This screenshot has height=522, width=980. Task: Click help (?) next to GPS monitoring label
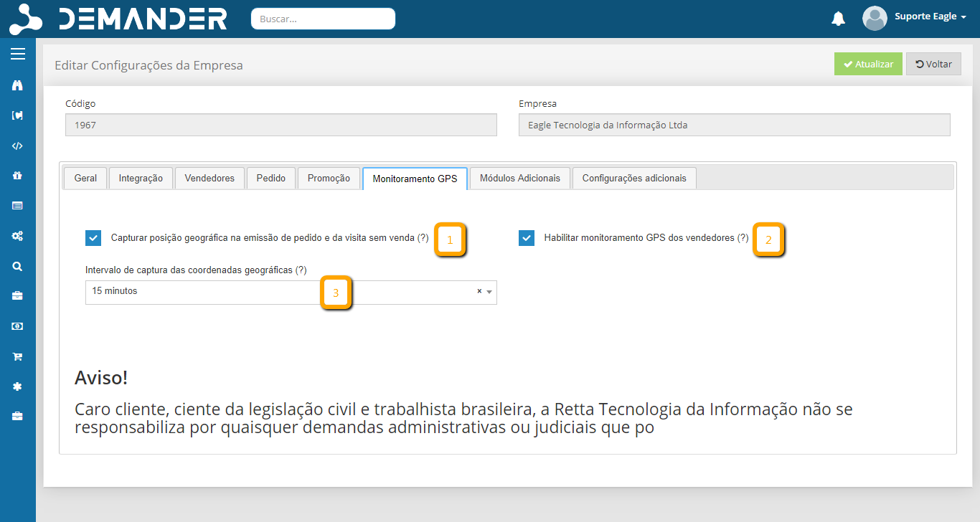click(743, 238)
